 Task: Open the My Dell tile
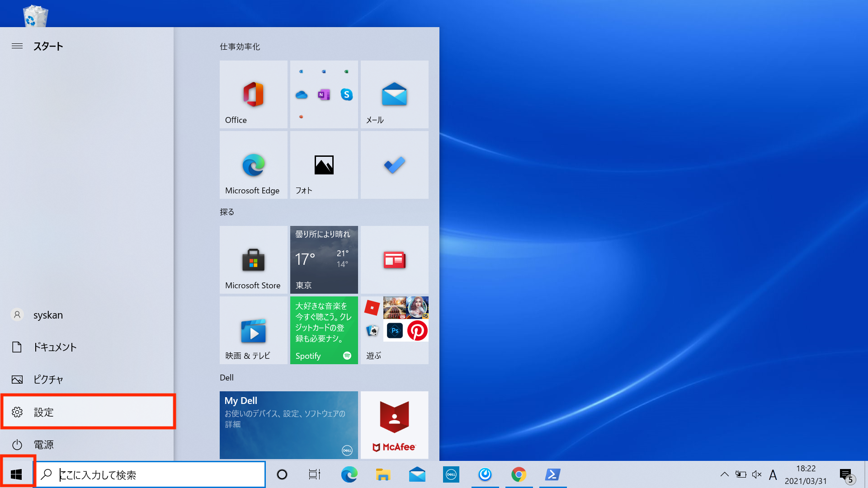(x=288, y=425)
